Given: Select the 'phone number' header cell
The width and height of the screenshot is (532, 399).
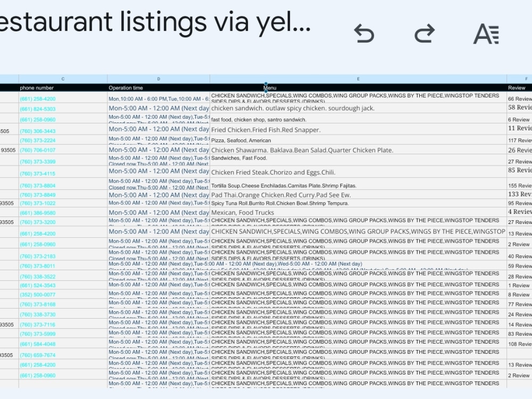Looking at the screenshot, I should [63, 88].
